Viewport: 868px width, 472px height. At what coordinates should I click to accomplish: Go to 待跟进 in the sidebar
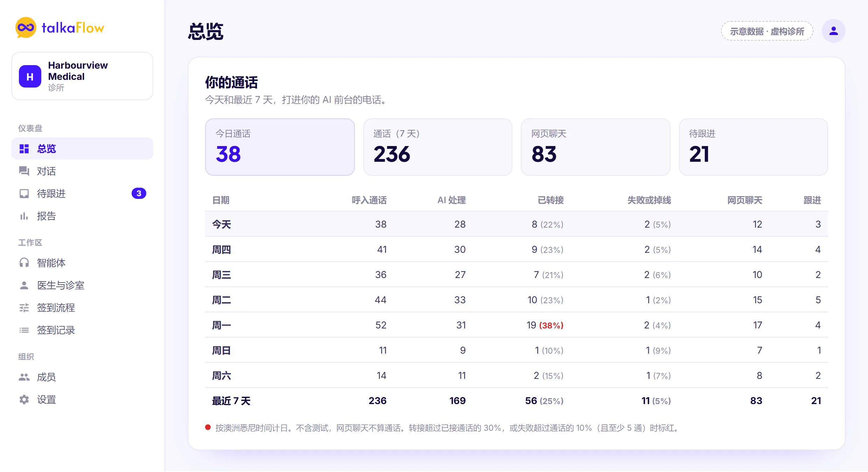[82, 194]
